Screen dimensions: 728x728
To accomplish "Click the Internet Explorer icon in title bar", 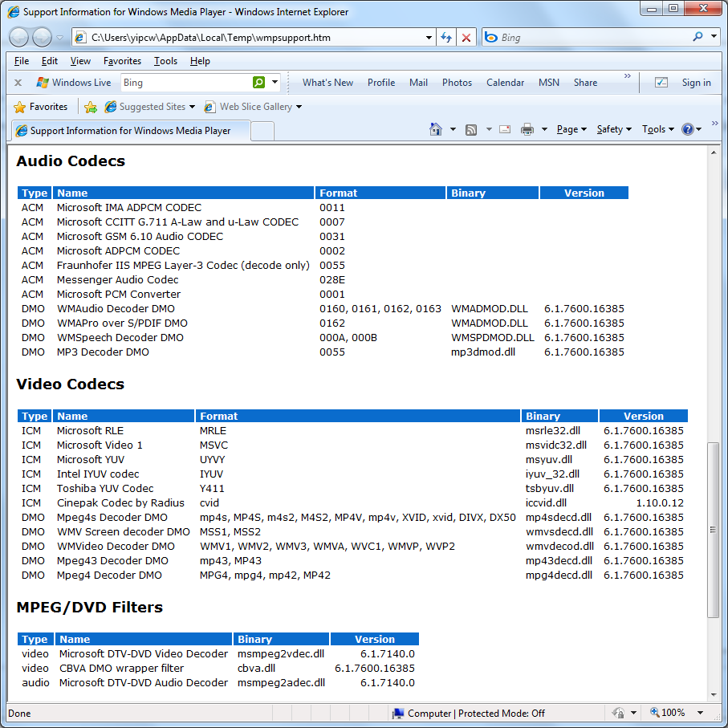I will 14,11.
